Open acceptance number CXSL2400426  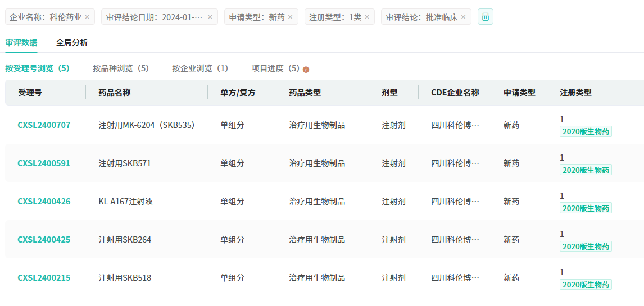pos(44,202)
